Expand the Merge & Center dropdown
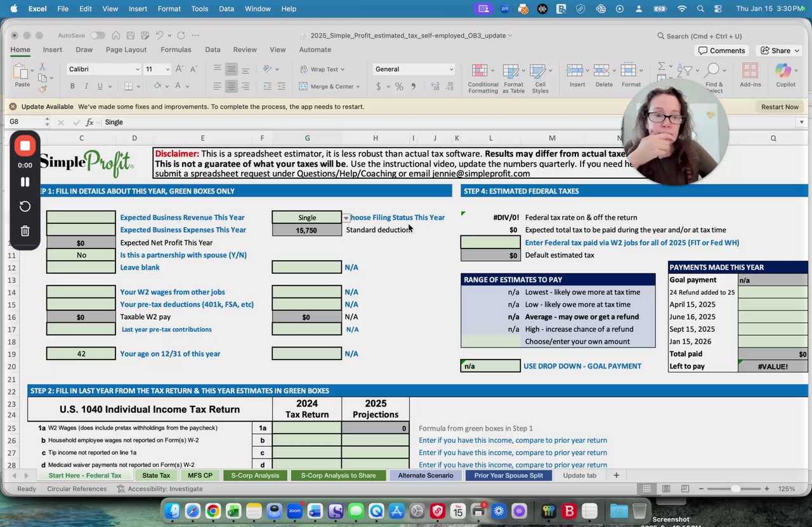 coord(358,87)
